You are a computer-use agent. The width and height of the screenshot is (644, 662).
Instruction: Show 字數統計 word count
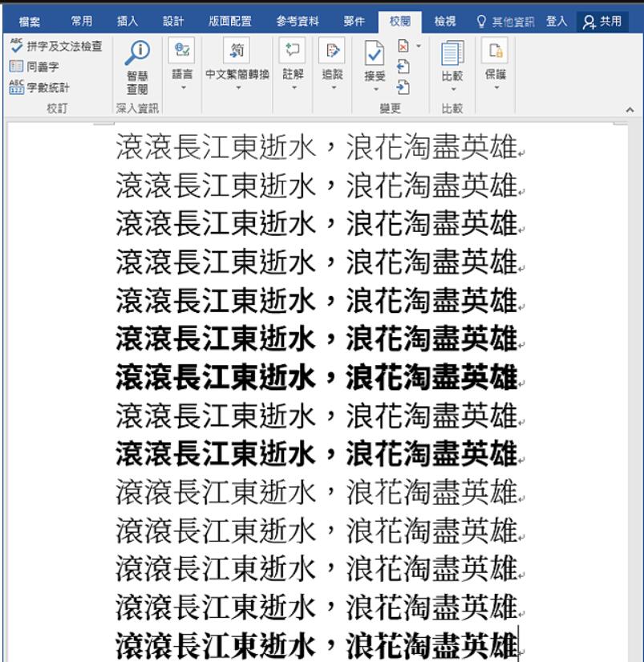point(39,87)
